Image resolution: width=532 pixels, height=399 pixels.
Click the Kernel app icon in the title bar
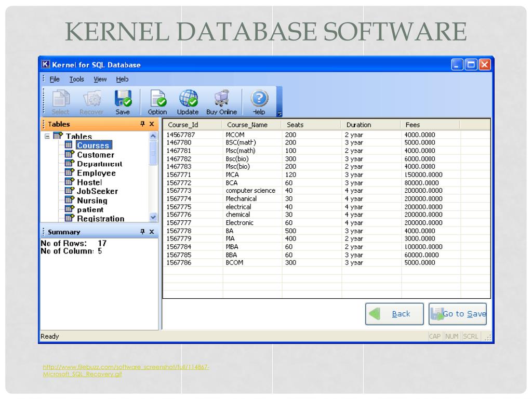pyautogui.click(x=46, y=64)
